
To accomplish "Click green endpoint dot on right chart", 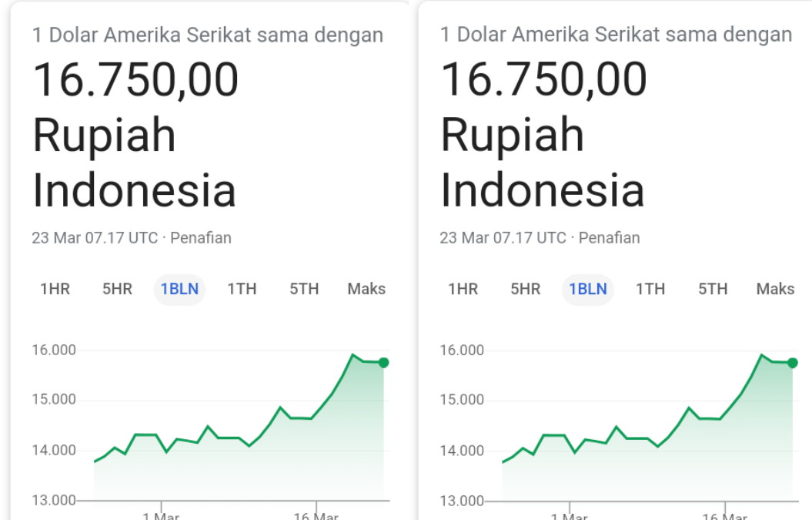I will [x=792, y=362].
